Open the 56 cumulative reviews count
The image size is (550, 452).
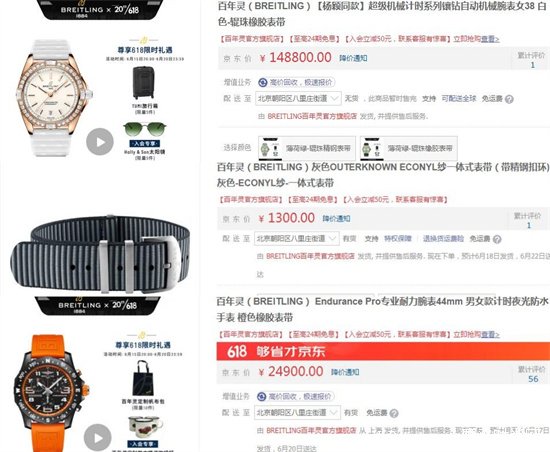(533, 379)
